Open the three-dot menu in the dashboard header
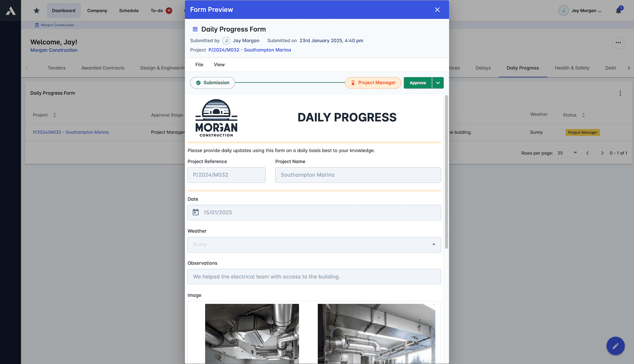Image resolution: width=634 pixels, height=364 pixels. [618, 43]
